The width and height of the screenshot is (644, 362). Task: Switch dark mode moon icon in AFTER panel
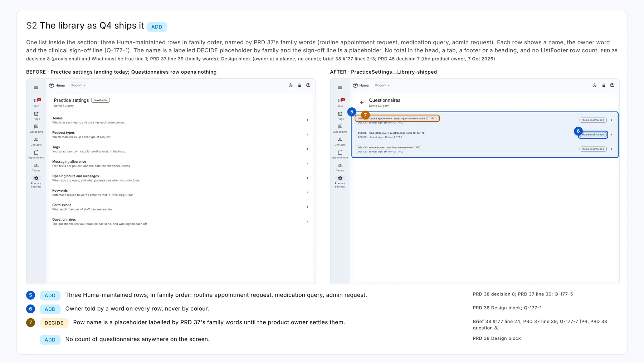594,85
